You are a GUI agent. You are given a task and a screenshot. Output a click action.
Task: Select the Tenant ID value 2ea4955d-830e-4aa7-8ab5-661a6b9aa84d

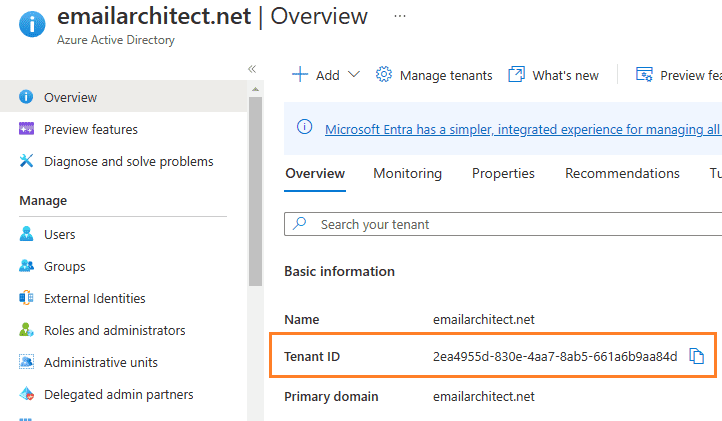[x=555, y=357]
